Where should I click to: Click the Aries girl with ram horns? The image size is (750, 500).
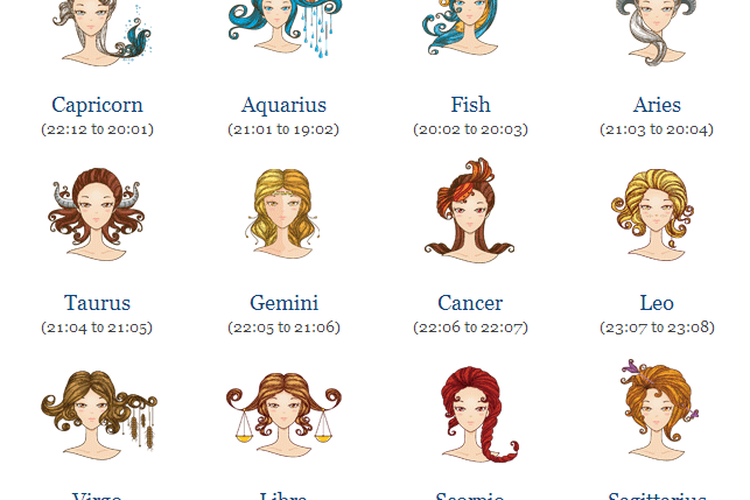point(656,32)
